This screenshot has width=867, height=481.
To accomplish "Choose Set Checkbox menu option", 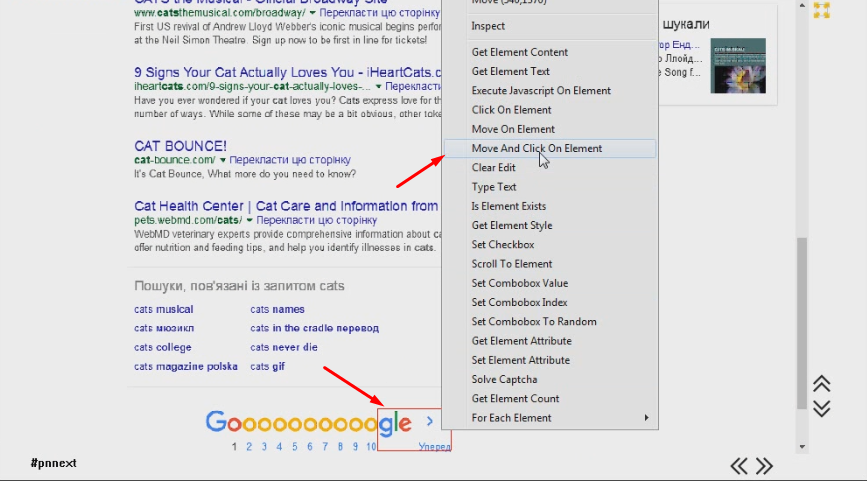I will (x=503, y=245).
